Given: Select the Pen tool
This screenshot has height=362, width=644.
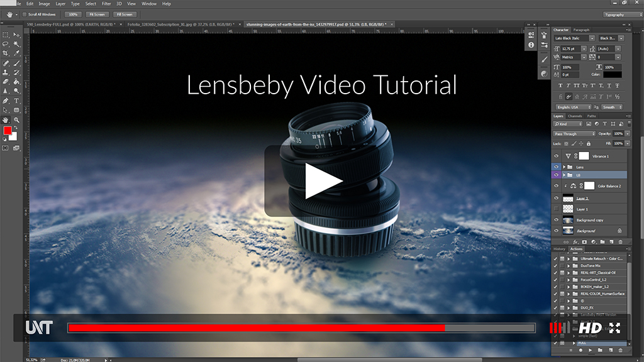Looking at the screenshot, I should point(5,101).
